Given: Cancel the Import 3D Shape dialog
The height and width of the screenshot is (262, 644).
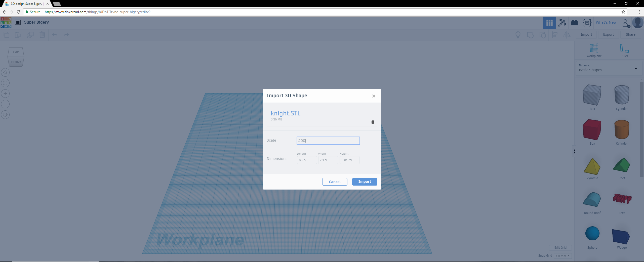Looking at the screenshot, I should [x=335, y=182].
